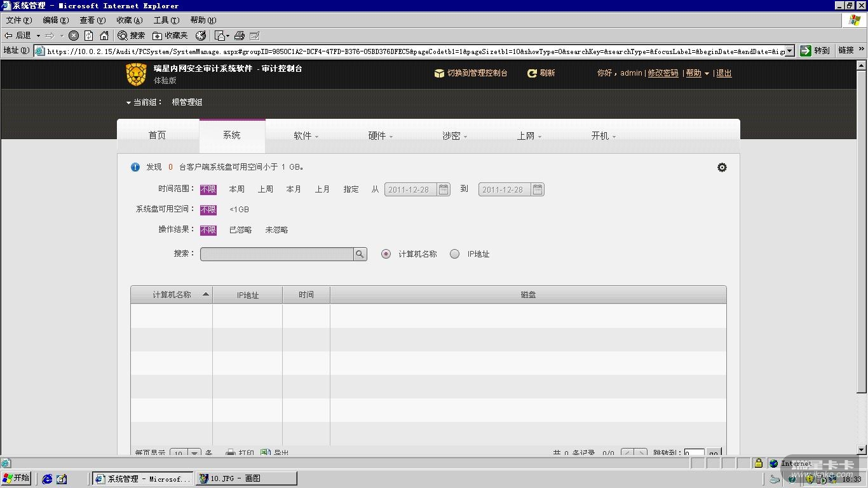Viewport: 868px width, 488px height.
Task: Open the start date calendar picker
Action: coord(444,189)
